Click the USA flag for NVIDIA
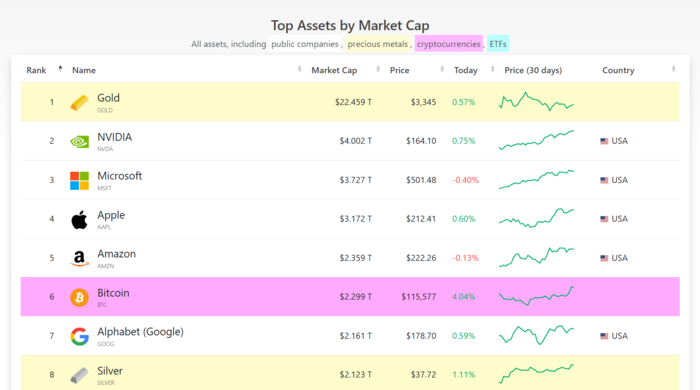This screenshot has height=390, width=700. pos(604,141)
